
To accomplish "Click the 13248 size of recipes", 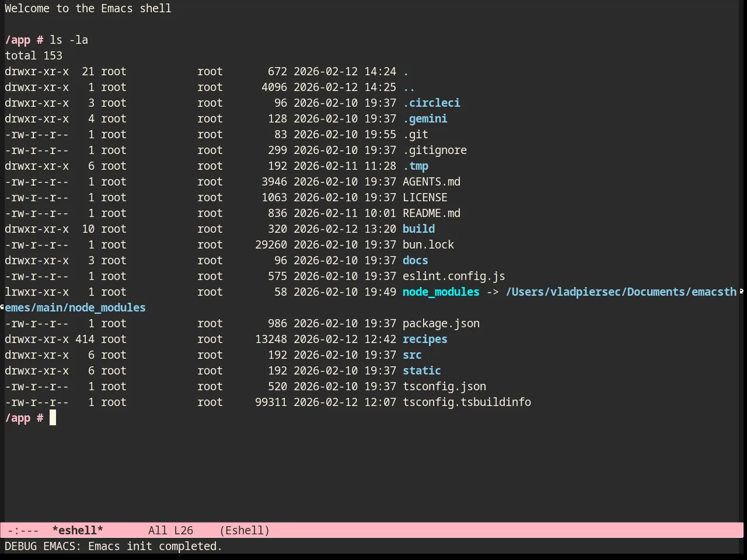I will pos(271,339).
